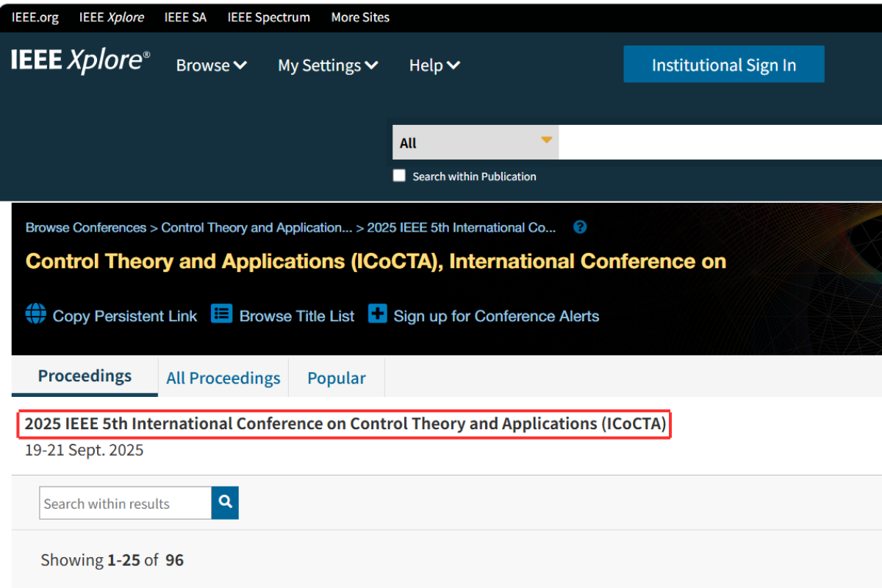The height and width of the screenshot is (588, 882).
Task: Switch to the All Proceedings tab
Action: 223,378
